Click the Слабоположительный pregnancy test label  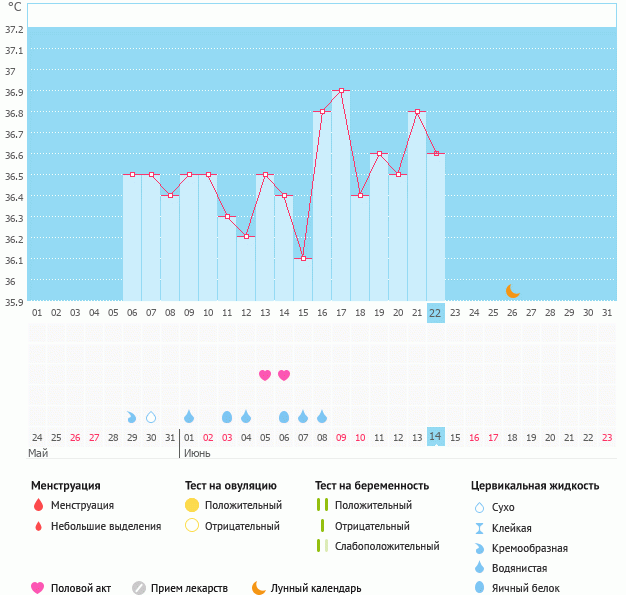[387, 546]
